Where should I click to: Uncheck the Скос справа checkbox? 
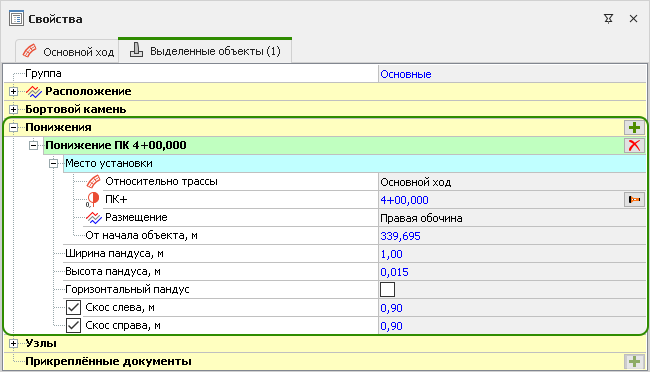tap(73, 326)
